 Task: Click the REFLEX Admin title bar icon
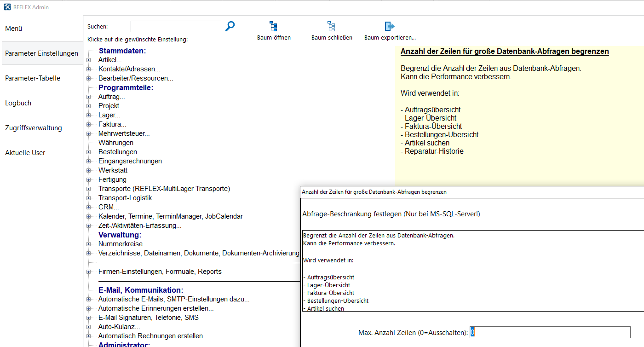pyautogui.click(x=7, y=7)
